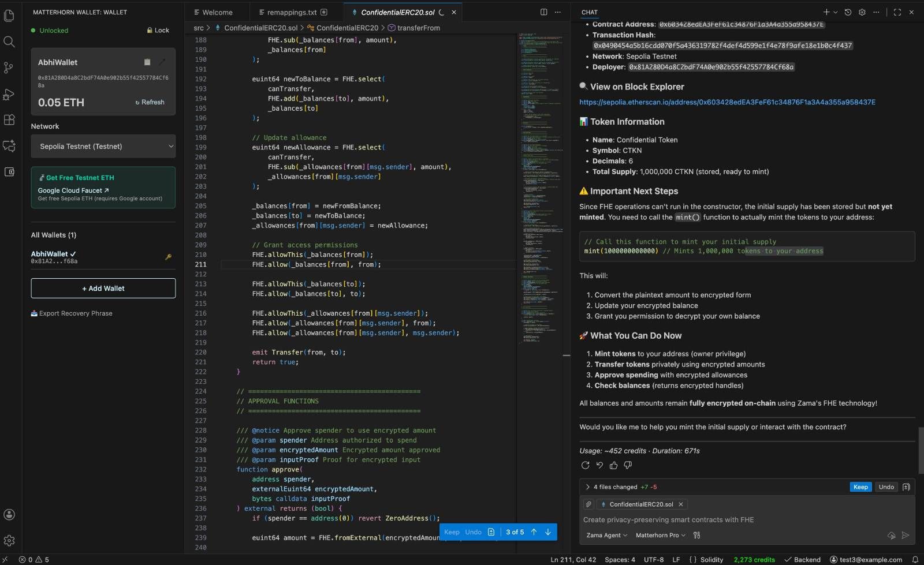The width and height of the screenshot is (924, 565).
Task: Lock the wallet
Action: 158,31
